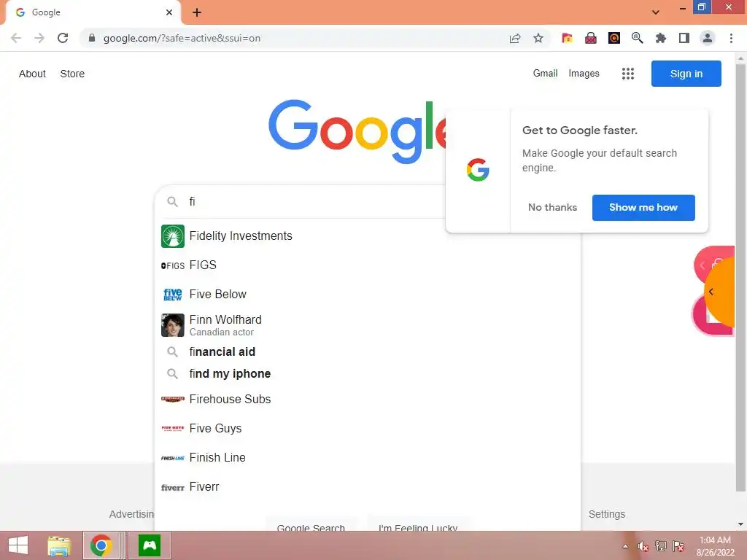Open the red folder extension icon
Screen dimensions: 747x560
567,38
